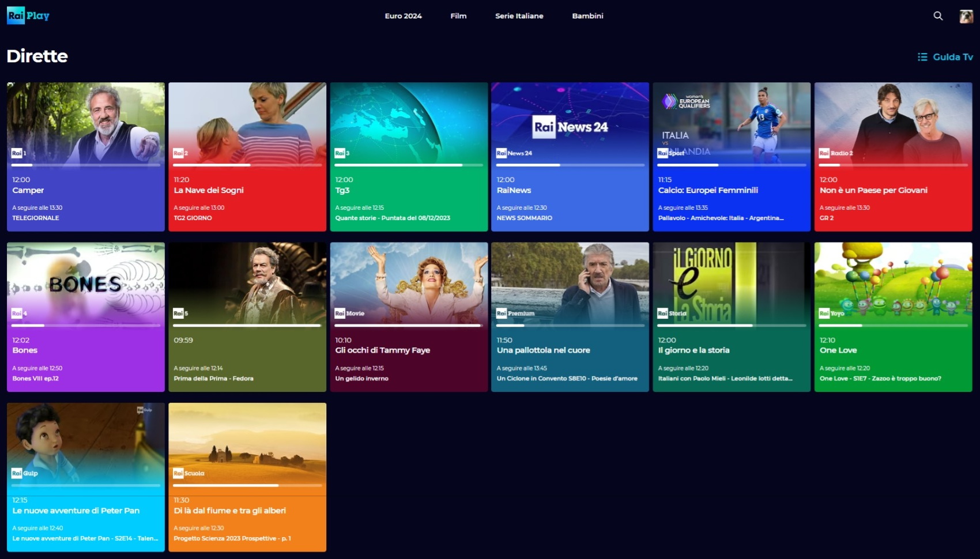Image resolution: width=980 pixels, height=559 pixels.
Task: Click the Rai Gulp channel logo
Action: pos(25,473)
